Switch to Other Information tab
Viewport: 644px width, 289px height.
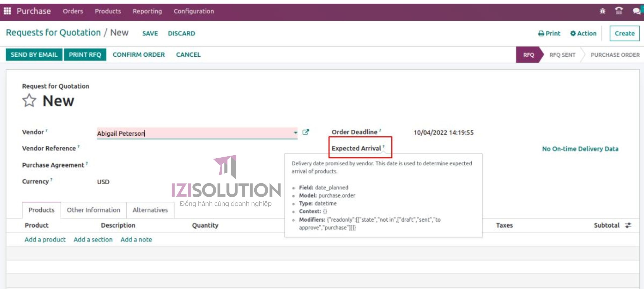click(x=93, y=210)
